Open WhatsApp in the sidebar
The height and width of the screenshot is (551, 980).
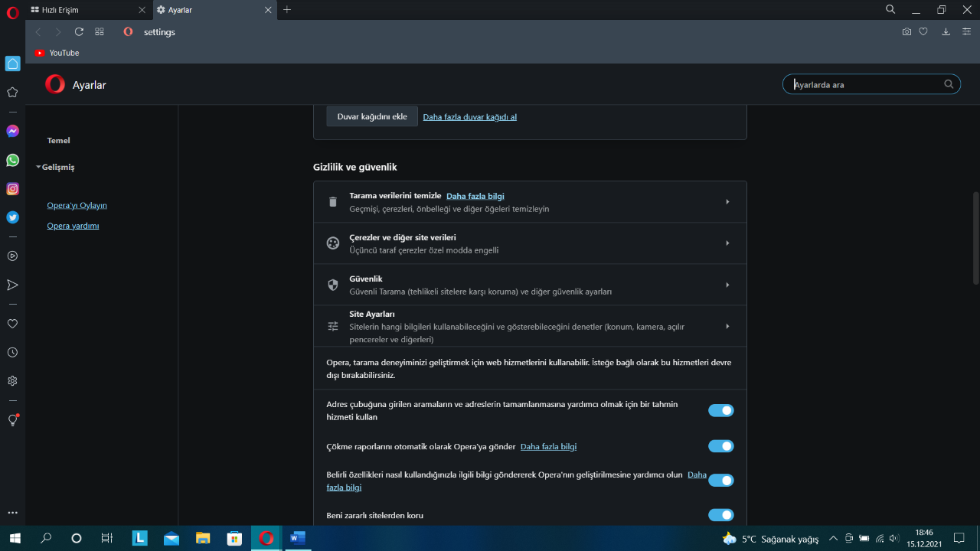[12, 160]
